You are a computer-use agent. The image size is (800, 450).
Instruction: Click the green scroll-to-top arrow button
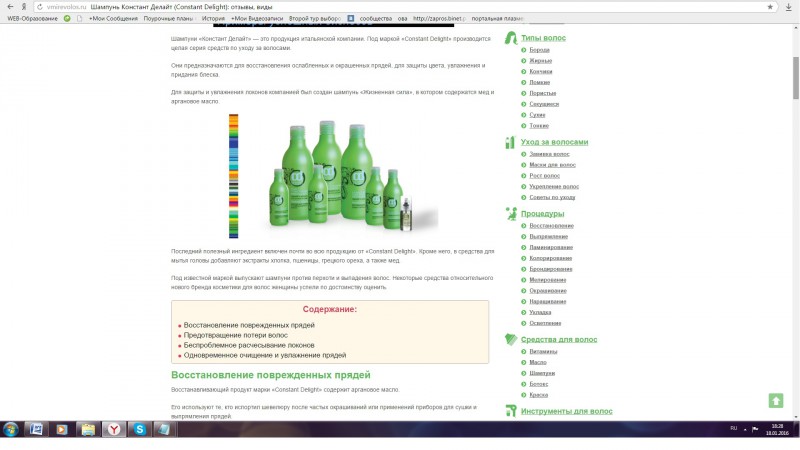click(x=776, y=401)
